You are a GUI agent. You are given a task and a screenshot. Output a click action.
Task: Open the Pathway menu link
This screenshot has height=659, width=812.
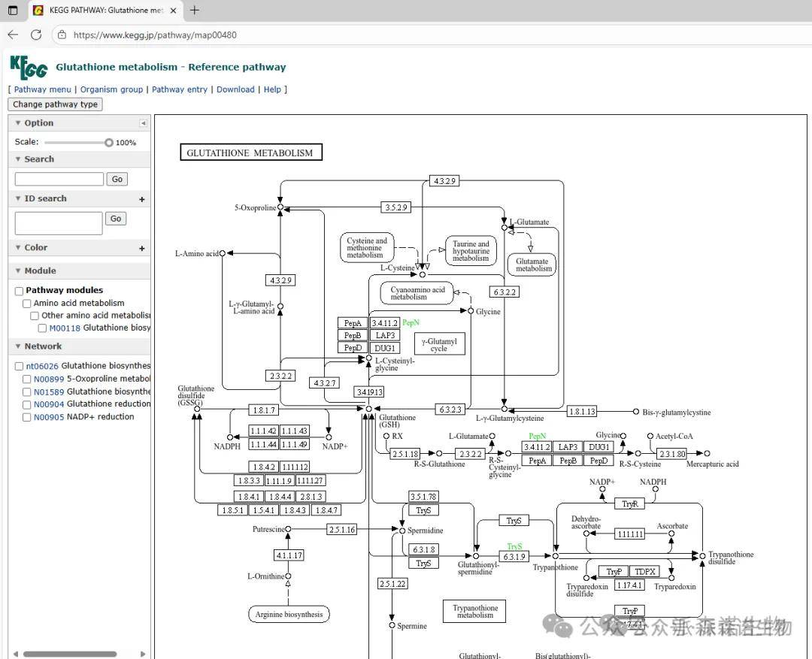tap(43, 89)
